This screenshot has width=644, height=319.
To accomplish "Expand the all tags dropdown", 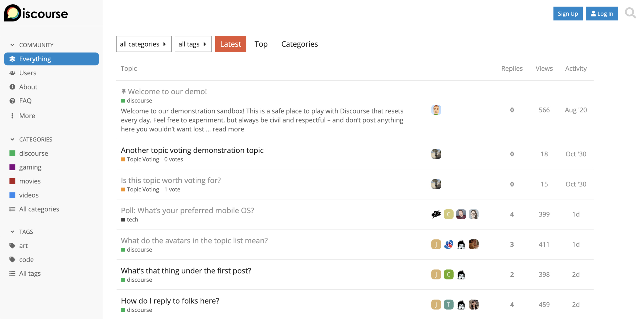I will click(x=193, y=44).
